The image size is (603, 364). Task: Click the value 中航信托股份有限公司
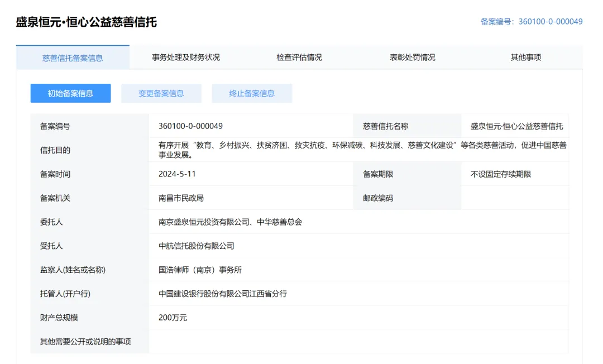(x=196, y=246)
